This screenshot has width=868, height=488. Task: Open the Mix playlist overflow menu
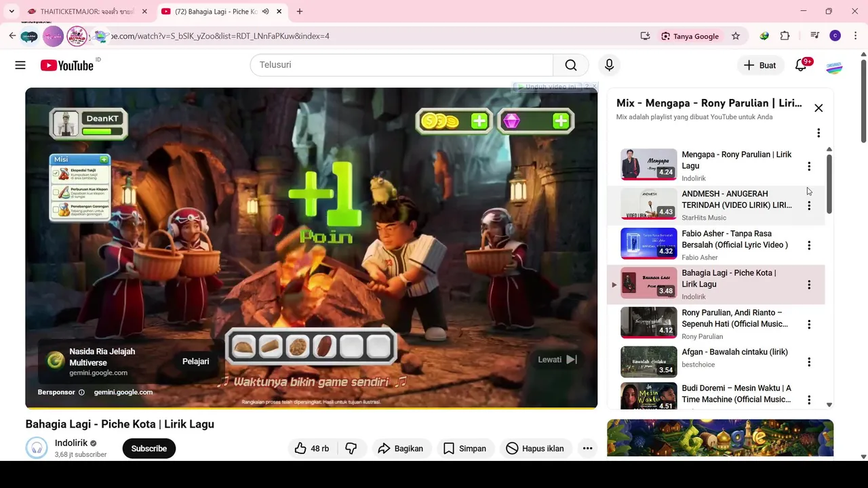point(818,133)
